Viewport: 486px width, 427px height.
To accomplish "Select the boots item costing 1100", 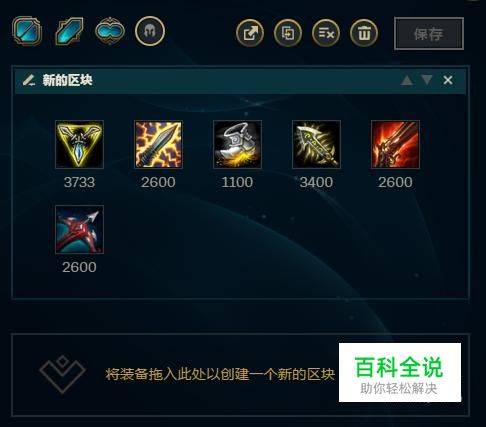I will pyautogui.click(x=237, y=144).
